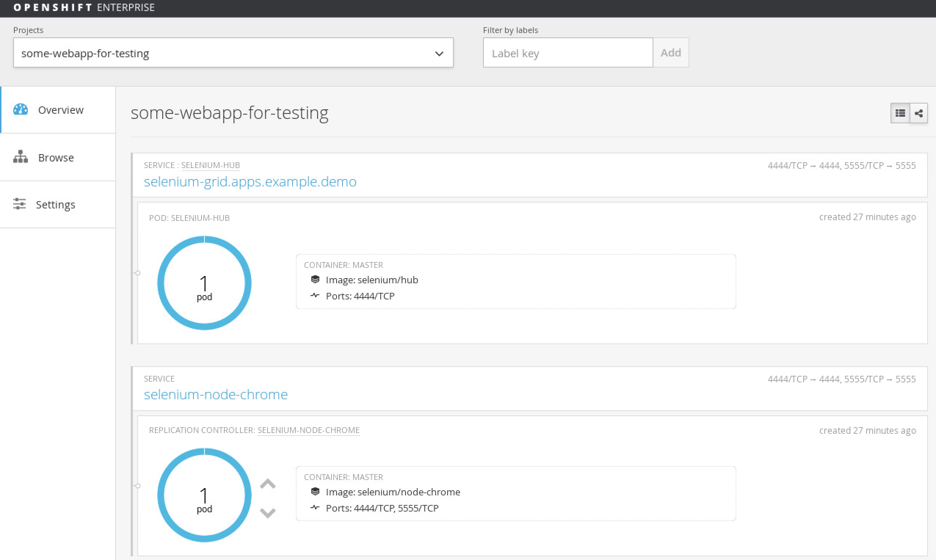Viewport: 936px width, 560px height.
Task: Click the Projects dropdown chevron arrow
Action: [439, 54]
